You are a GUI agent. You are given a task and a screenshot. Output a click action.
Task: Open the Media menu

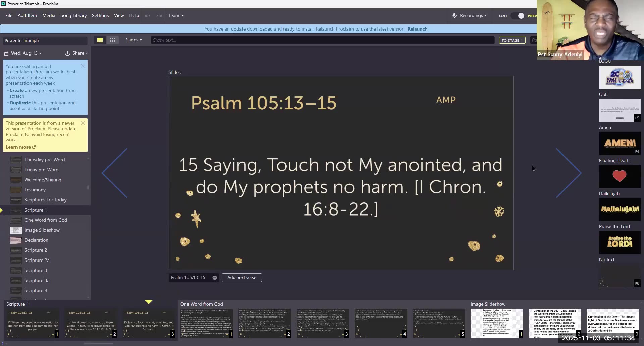coord(49,15)
